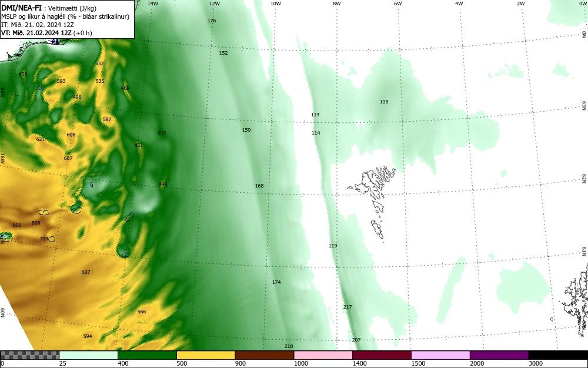Screen dimensions: 588x368
Task: Click the legend label "1500"
Action: coord(418,363)
